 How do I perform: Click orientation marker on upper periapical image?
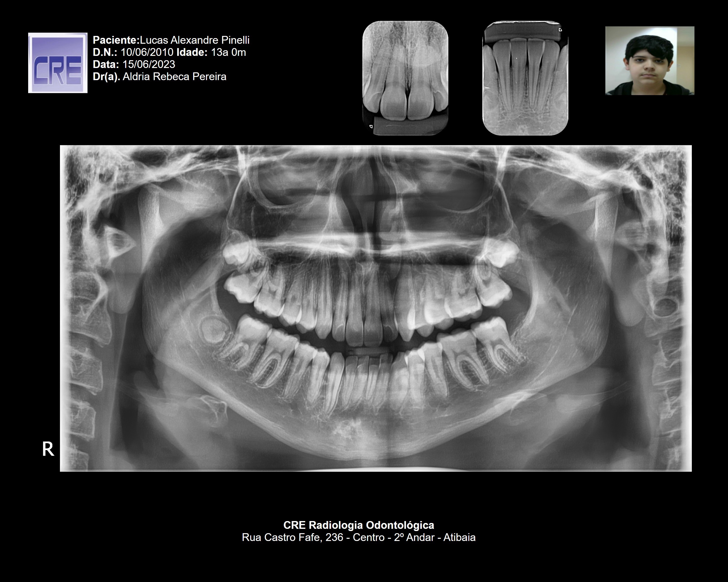click(x=371, y=126)
